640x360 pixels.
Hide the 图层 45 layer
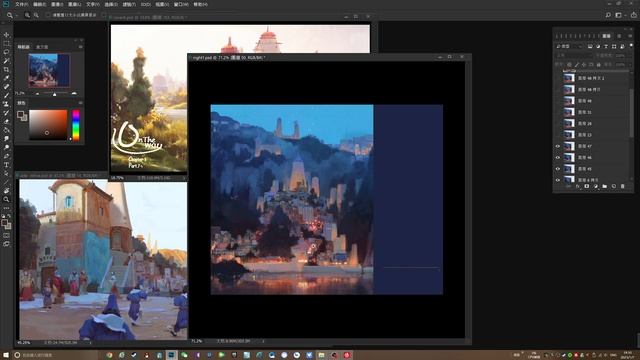pos(558,169)
